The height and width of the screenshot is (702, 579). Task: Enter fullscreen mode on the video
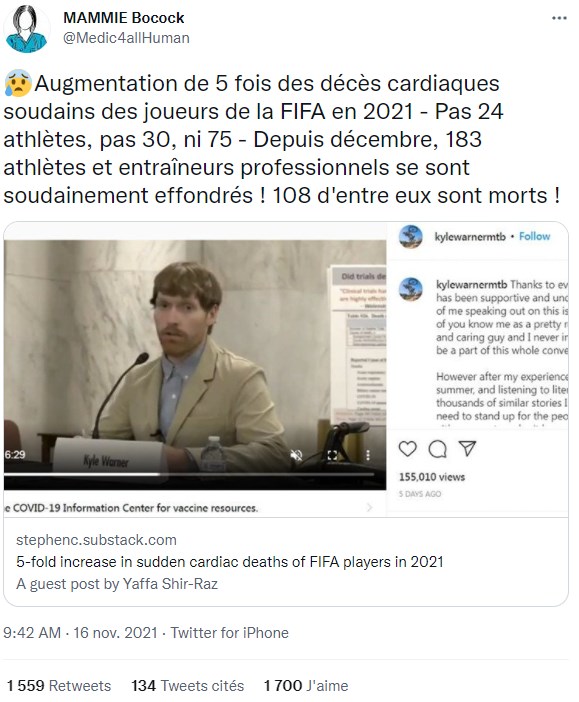coord(332,455)
